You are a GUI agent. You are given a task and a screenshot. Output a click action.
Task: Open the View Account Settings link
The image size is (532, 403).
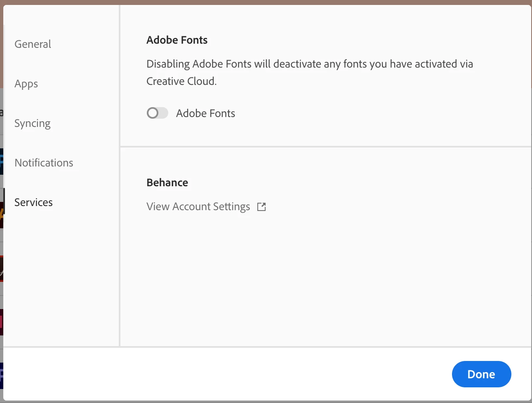198,206
